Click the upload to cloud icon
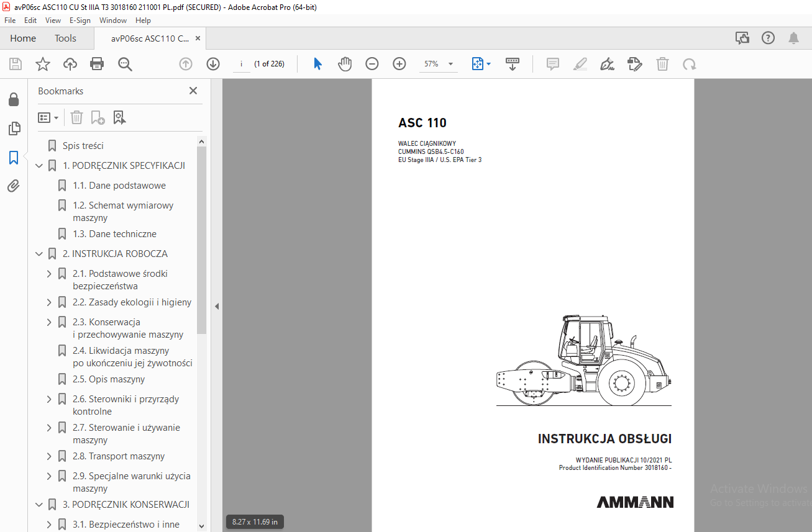The height and width of the screenshot is (532, 812). tap(70, 64)
